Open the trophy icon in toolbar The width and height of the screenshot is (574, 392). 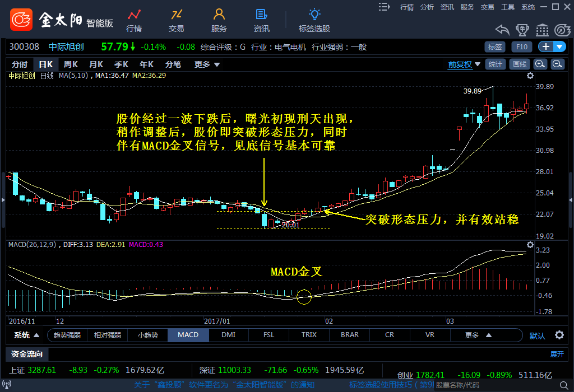click(521, 30)
